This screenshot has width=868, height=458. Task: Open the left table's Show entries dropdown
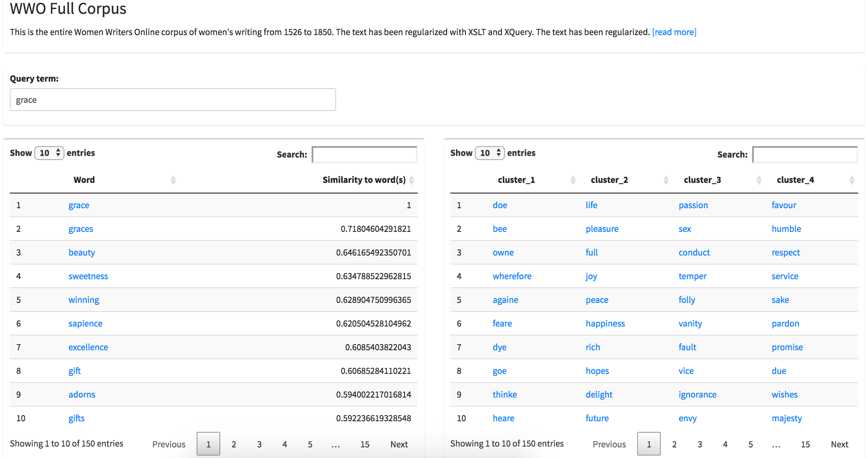pos(49,153)
